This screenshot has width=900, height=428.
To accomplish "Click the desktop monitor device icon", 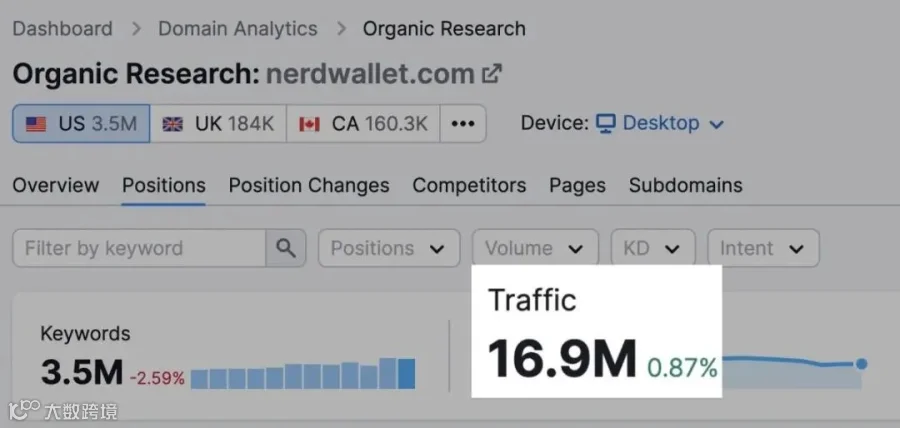I will tap(606, 123).
